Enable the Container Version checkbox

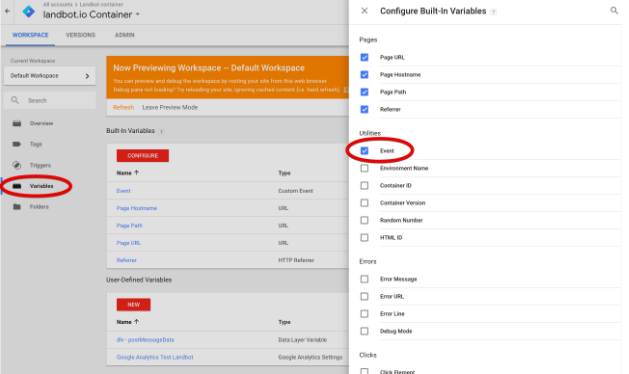(364, 203)
